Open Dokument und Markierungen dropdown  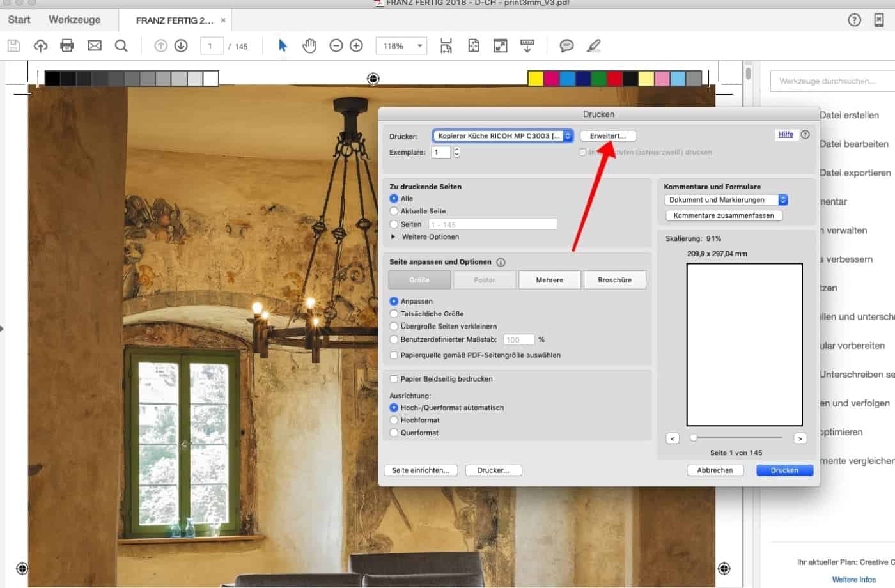tap(726, 200)
